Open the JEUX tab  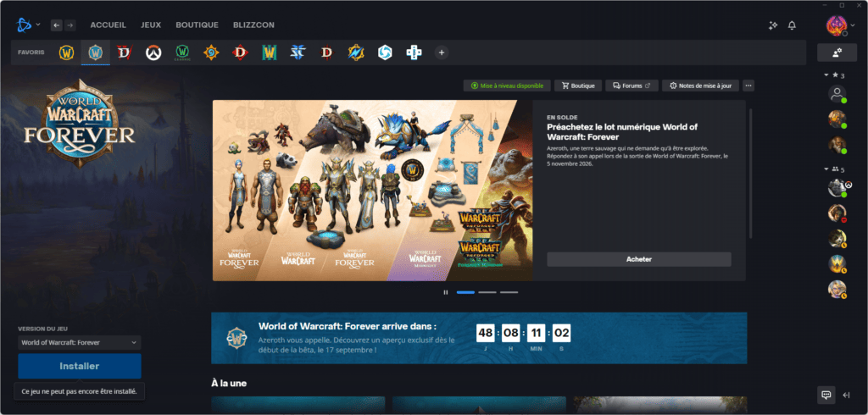(151, 25)
